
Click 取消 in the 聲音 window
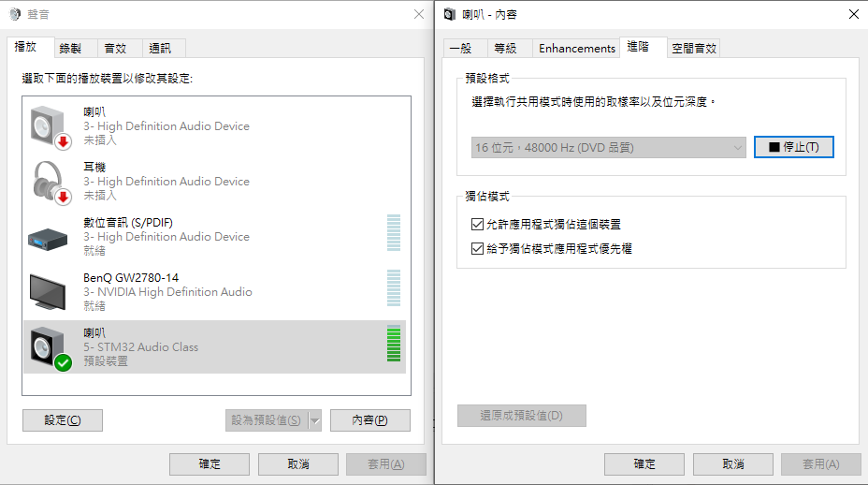click(298, 464)
